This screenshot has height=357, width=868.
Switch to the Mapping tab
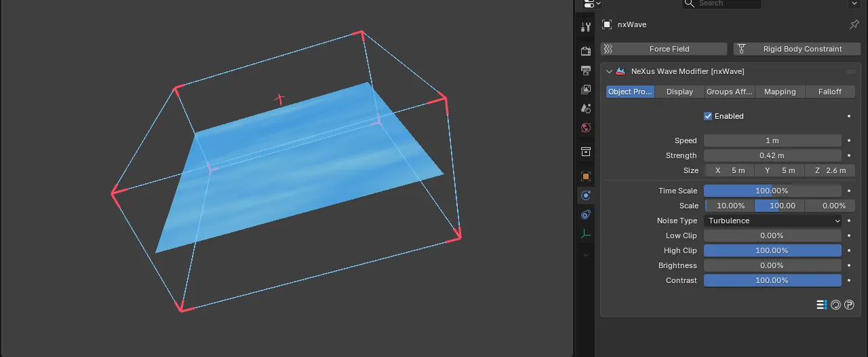[x=780, y=92]
